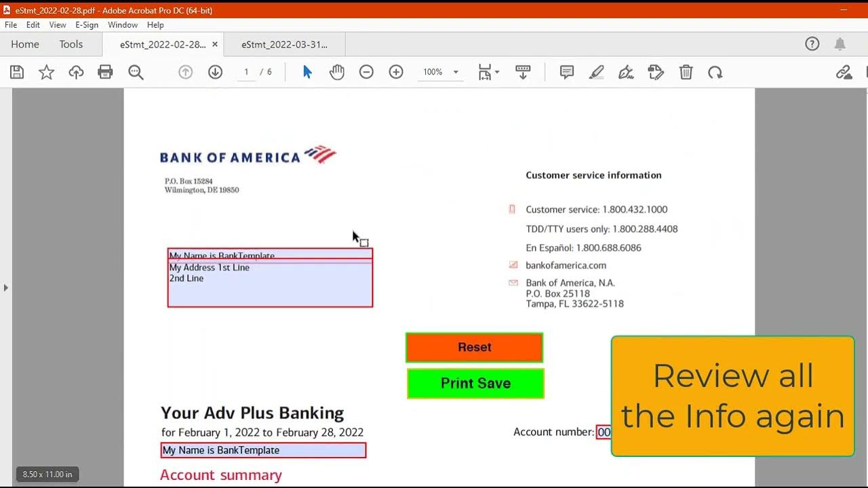The width and height of the screenshot is (868, 488).
Task: Click the page number input box
Action: point(246,72)
